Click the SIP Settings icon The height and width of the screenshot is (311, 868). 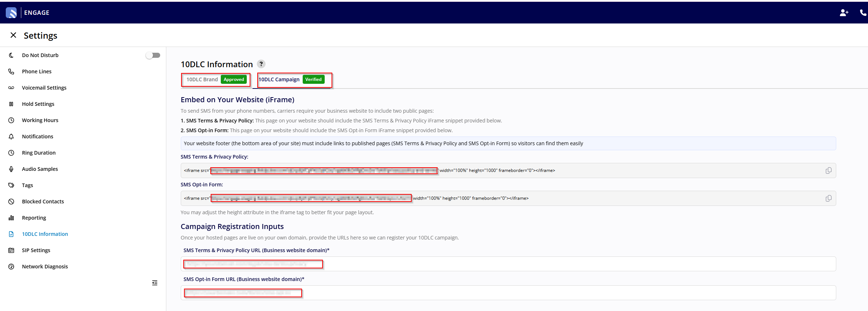(x=11, y=250)
